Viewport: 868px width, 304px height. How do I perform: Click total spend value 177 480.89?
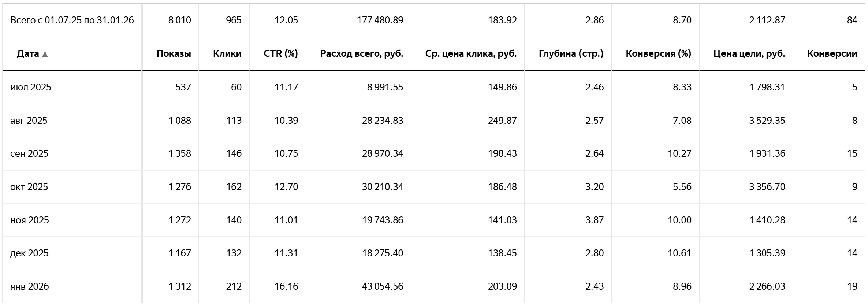click(380, 20)
